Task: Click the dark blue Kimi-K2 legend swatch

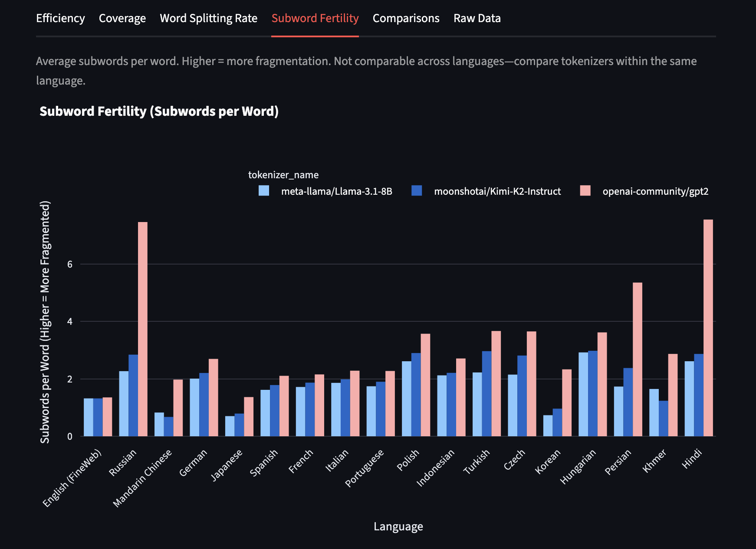Action: (x=417, y=191)
